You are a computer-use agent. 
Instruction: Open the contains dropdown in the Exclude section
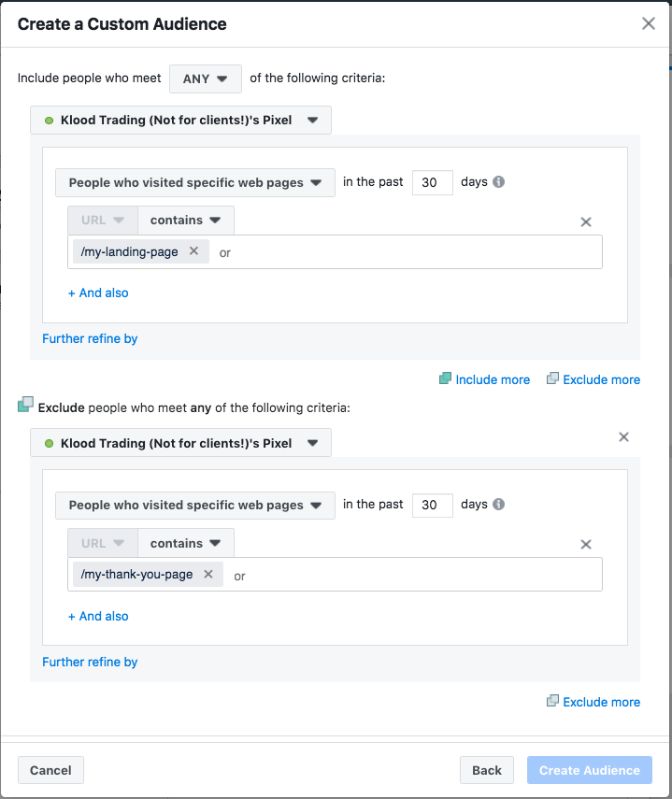pyautogui.click(x=184, y=543)
